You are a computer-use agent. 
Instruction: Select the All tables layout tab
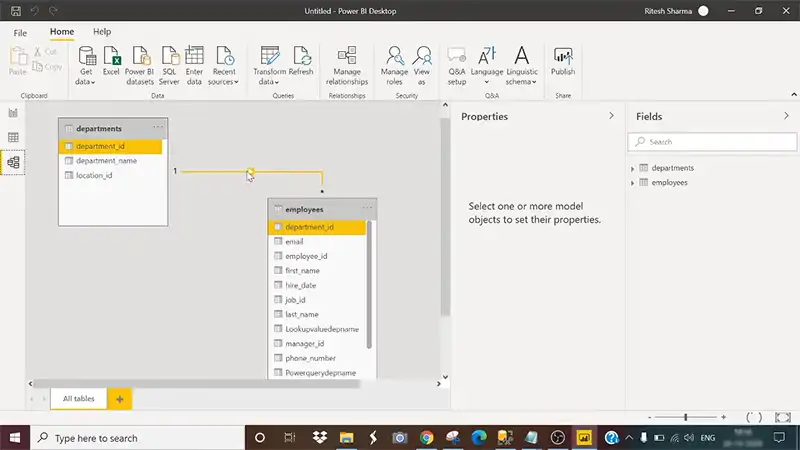tap(79, 398)
